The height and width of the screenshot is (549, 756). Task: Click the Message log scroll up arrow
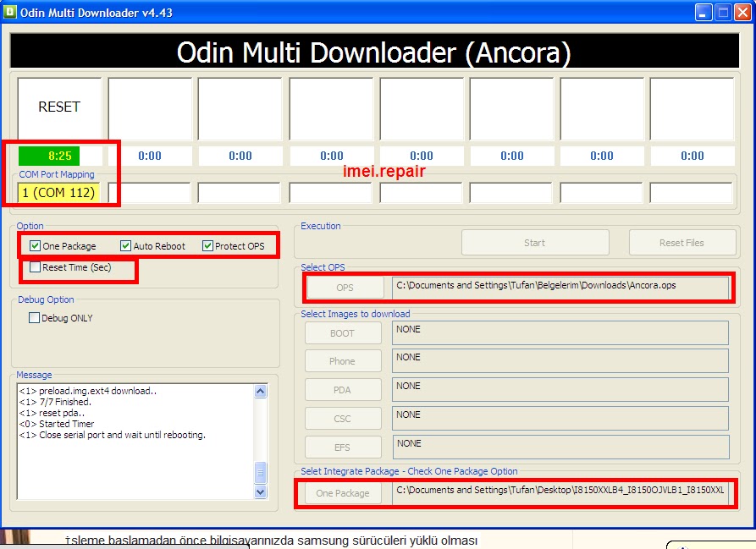(261, 391)
